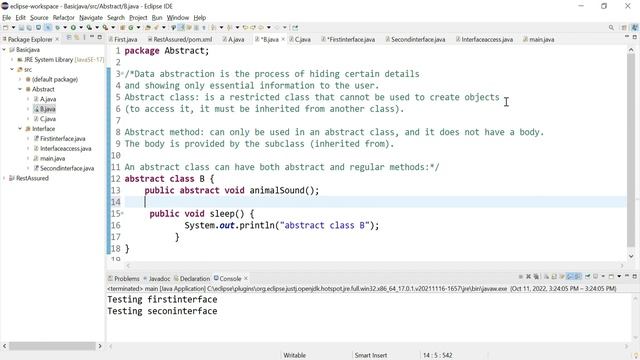This screenshot has height=360, width=640.
Task: Collapse the comment fold on line 3
Action: pyautogui.click(x=122, y=73)
